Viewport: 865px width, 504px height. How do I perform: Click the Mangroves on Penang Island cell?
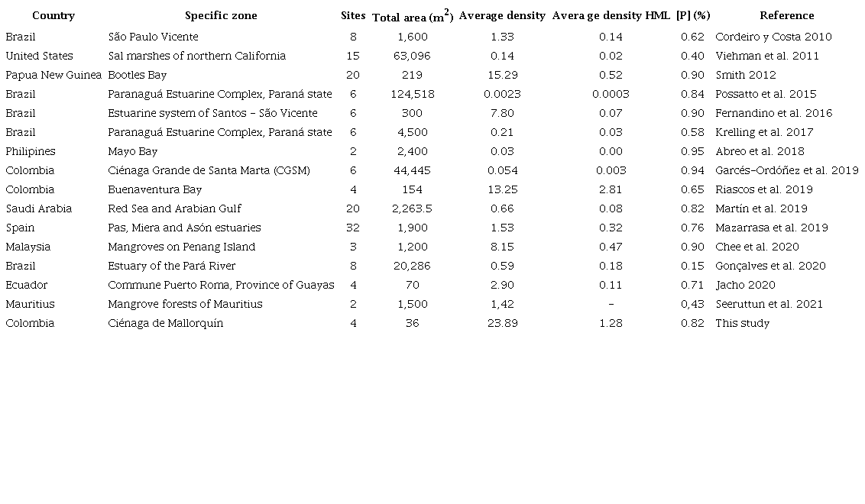(x=182, y=247)
